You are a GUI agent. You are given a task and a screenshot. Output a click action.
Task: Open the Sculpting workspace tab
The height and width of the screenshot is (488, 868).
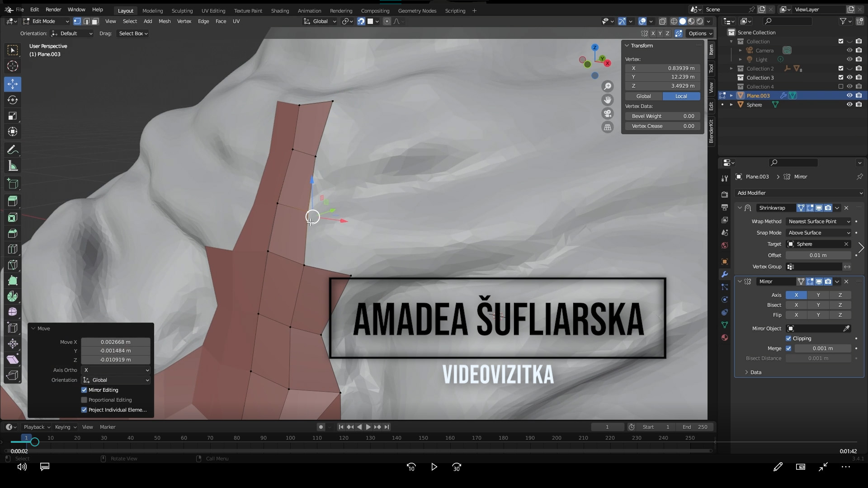[x=182, y=10]
